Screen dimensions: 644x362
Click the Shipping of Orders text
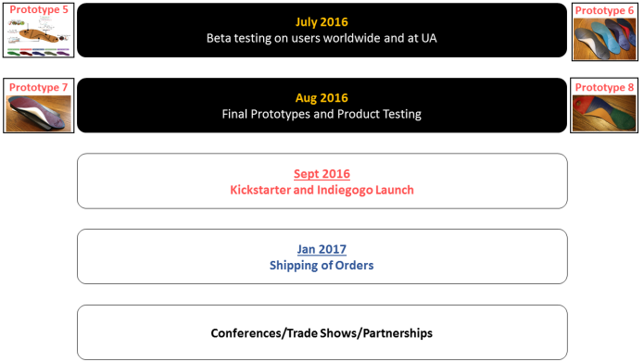tap(322, 266)
